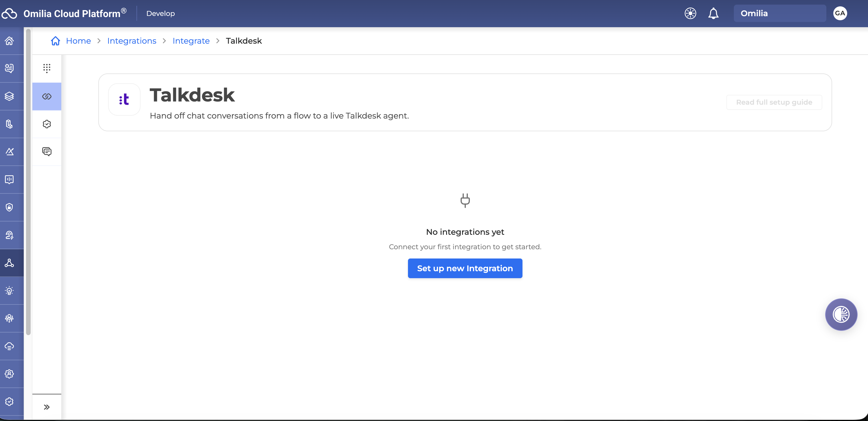This screenshot has width=868, height=421.
Task: Open notifications bell
Action: click(713, 14)
